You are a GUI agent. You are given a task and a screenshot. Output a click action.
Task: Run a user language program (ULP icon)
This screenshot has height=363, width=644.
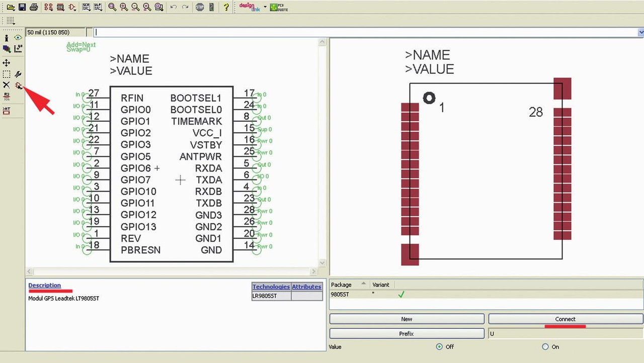(x=98, y=7)
